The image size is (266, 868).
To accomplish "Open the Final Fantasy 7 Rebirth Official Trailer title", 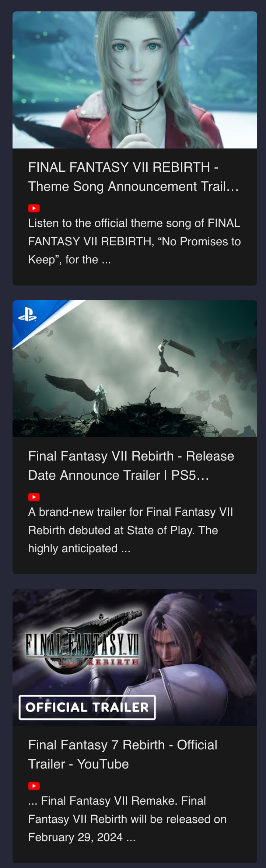I will [x=123, y=755].
